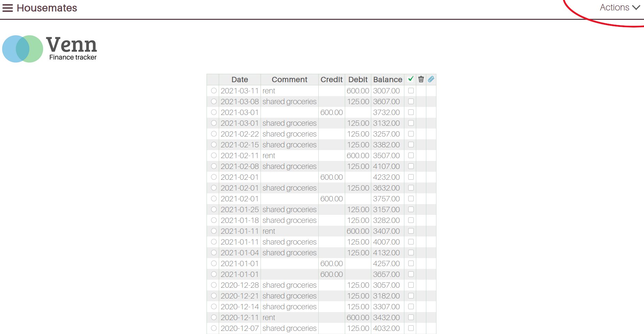Expand the Actions dropdown menu

pos(620,8)
